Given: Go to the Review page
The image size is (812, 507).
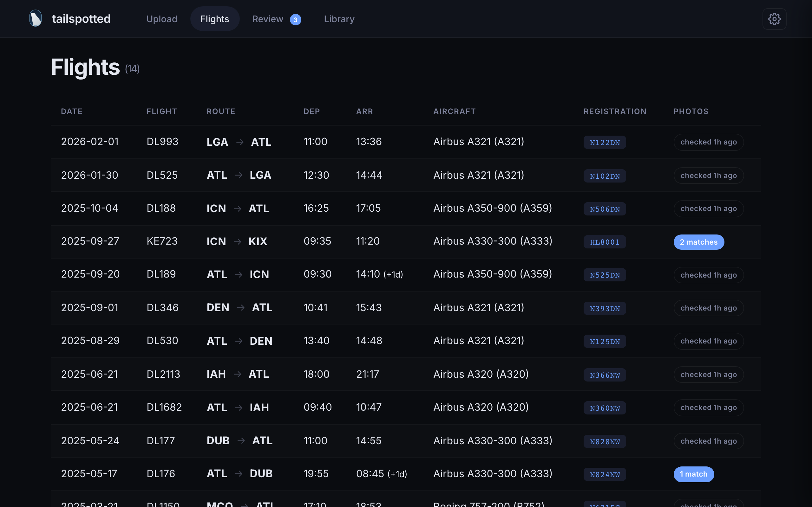Looking at the screenshot, I should (x=268, y=19).
